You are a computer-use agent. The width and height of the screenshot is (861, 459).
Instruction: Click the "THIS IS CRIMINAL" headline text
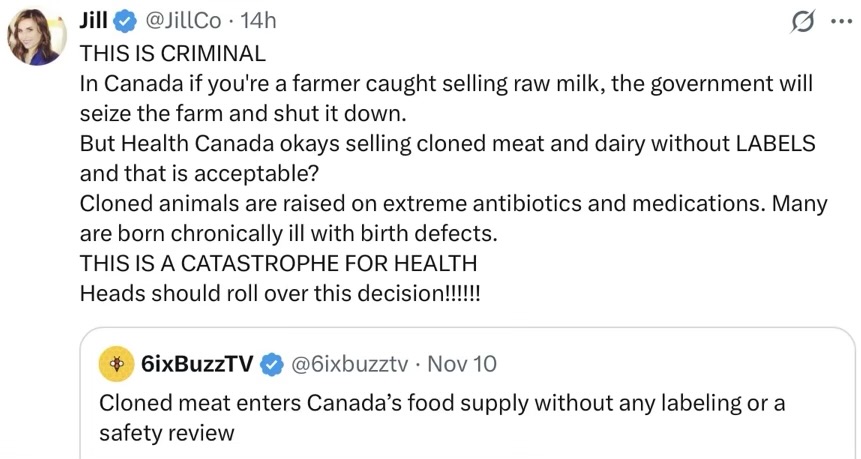coord(173,52)
